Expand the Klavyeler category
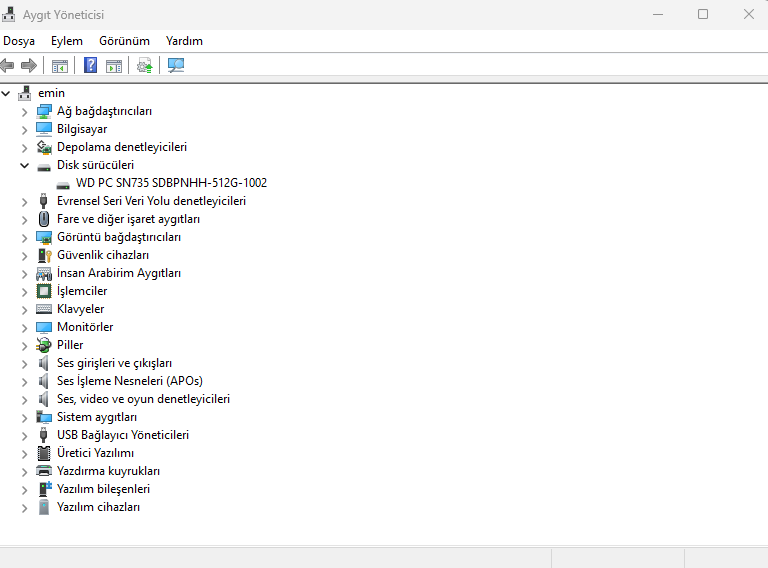The width and height of the screenshot is (768, 568). (24, 310)
